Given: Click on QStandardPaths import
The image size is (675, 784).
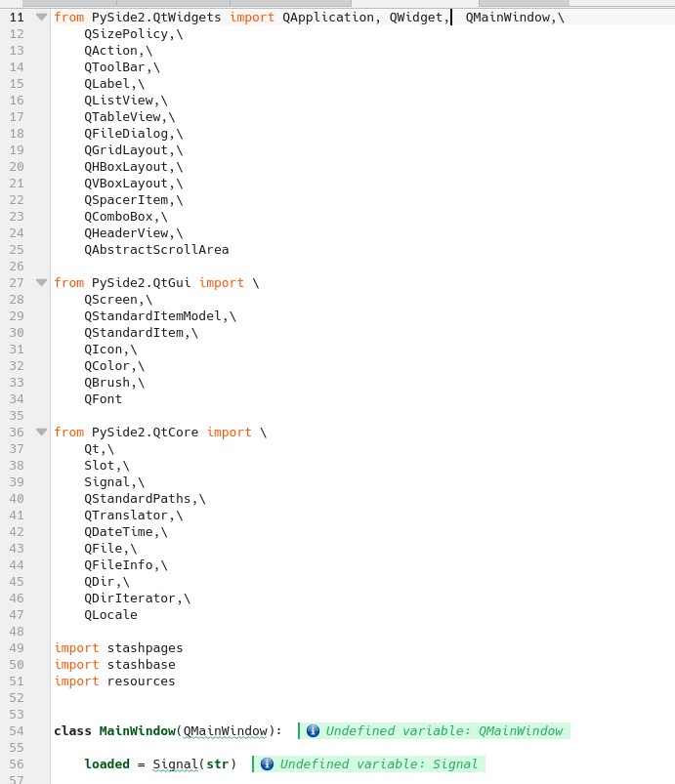Looking at the screenshot, I should 138,499.
